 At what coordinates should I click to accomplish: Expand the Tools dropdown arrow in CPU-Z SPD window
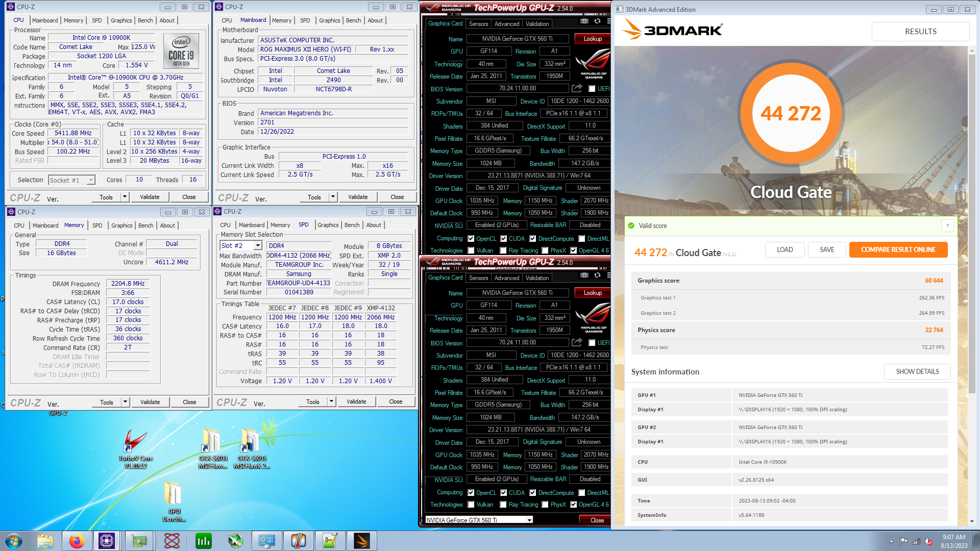[x=331, y=402]
